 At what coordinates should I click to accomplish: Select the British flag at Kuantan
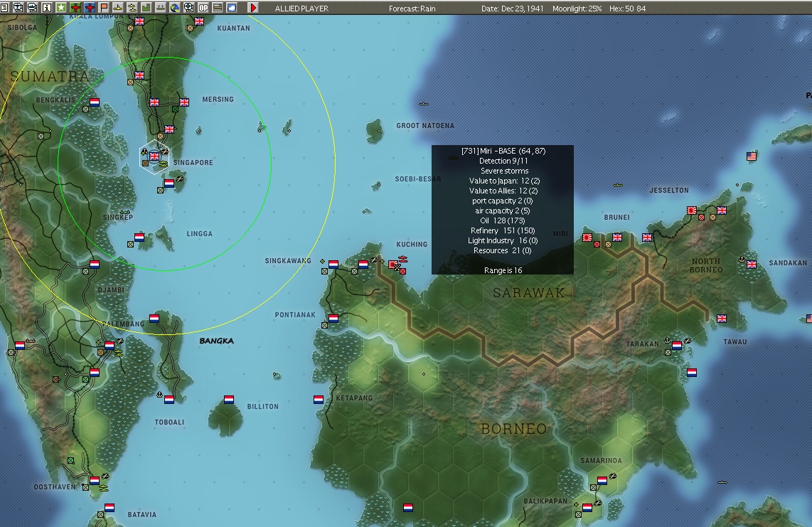[199, 21]
